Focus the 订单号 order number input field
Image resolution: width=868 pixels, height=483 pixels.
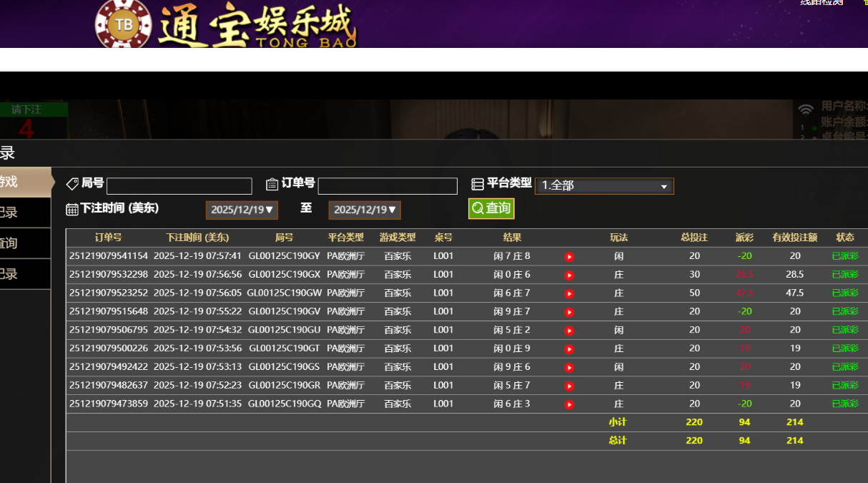(x=388, y=186)
